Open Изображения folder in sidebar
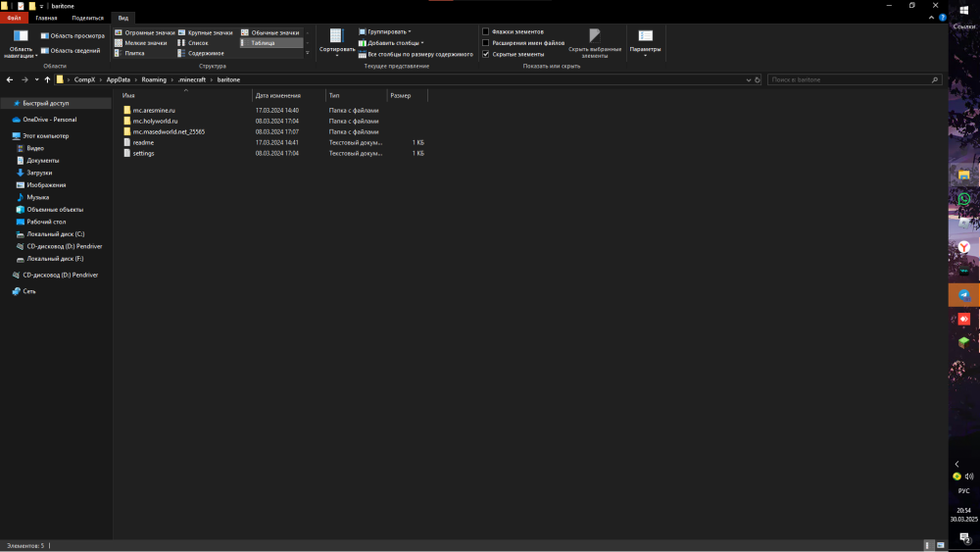This screenshot has height=552, width=980. pyautogui.click(x=46, y=185)
